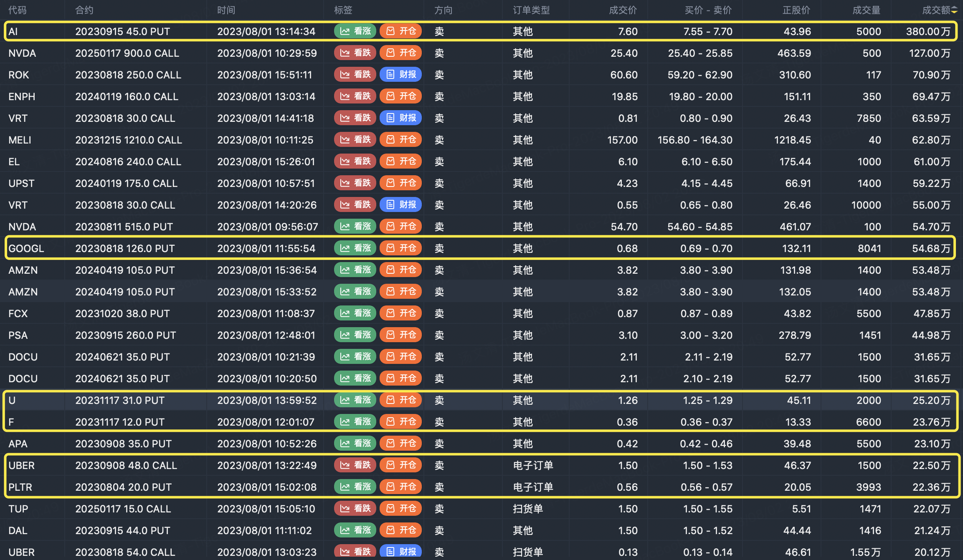This screenshot has width=963, height=560.
Task: Click 看跌 tag in UBER 48.0 CALL row
Action: click(355, 465)
